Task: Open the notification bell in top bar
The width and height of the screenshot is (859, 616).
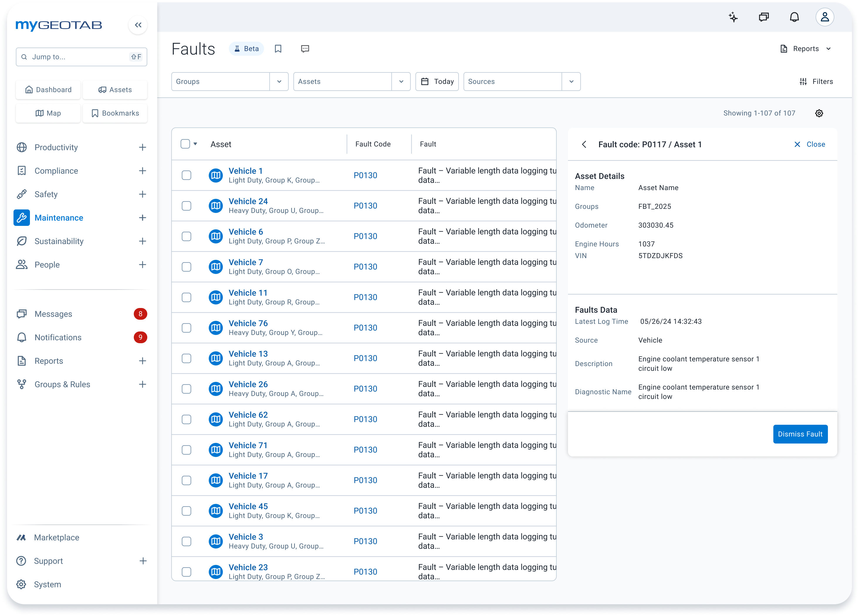Action: (x=794, y=17)
